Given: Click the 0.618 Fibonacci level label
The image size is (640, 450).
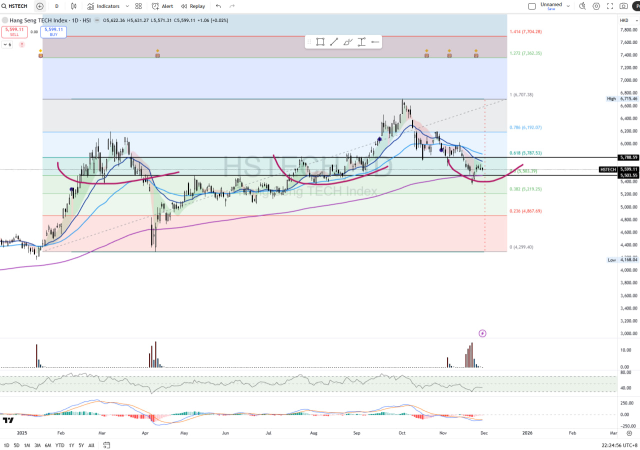Looking at the screenshot, I should point(526,153).
